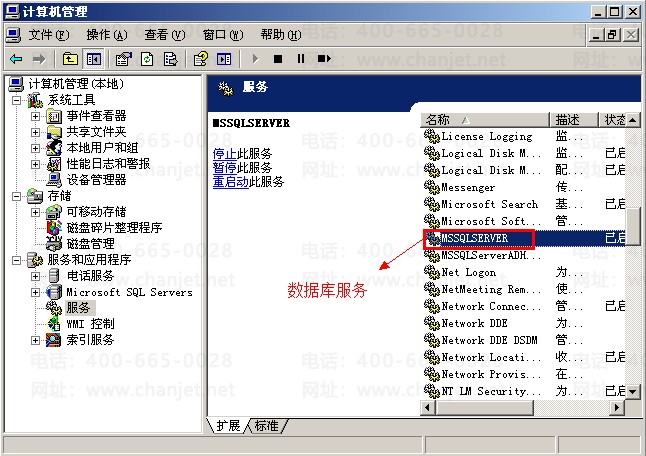The image size is (646, 456).
Task: Click the Properties toolbar icon
Action: [x=122, y=59]
